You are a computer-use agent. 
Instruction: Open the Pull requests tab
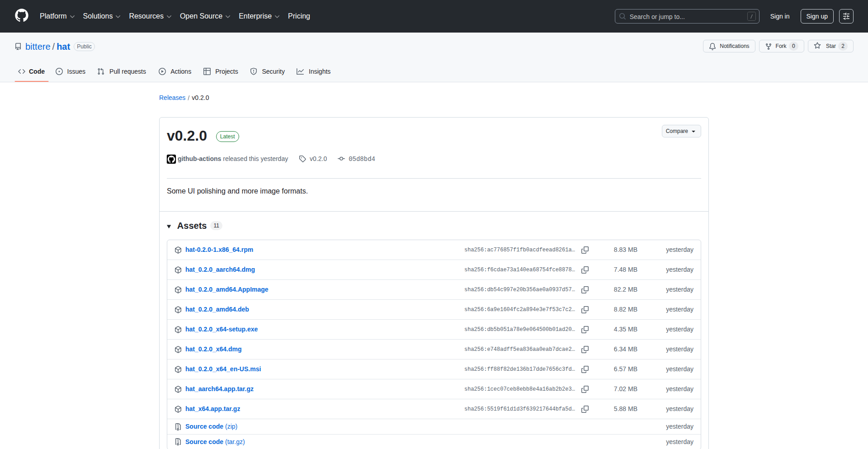(x=122, y=71)
